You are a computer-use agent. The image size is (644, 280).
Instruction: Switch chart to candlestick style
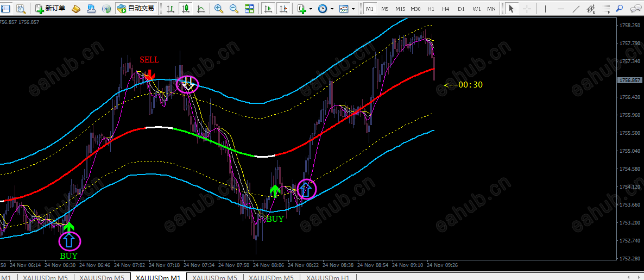click(x=186, y=8)
